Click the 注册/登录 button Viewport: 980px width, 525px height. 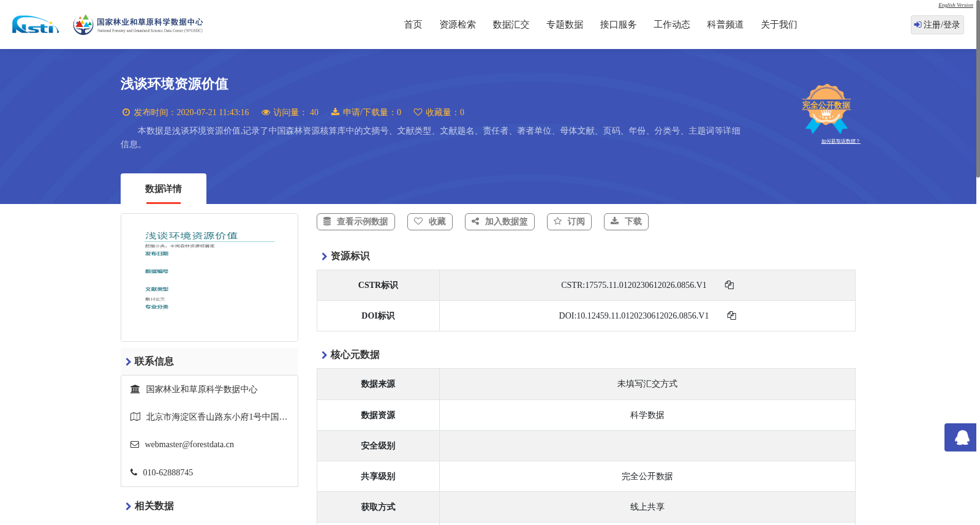[x=937, y=25]
